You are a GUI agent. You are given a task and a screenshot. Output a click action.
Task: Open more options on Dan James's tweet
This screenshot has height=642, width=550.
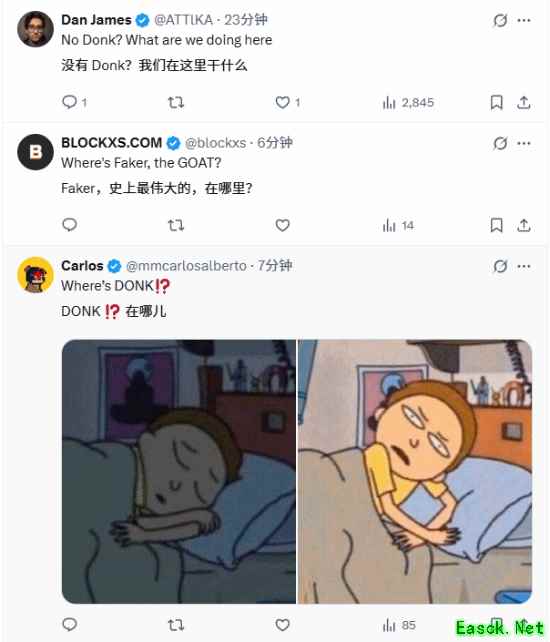[x=524, y=20]
